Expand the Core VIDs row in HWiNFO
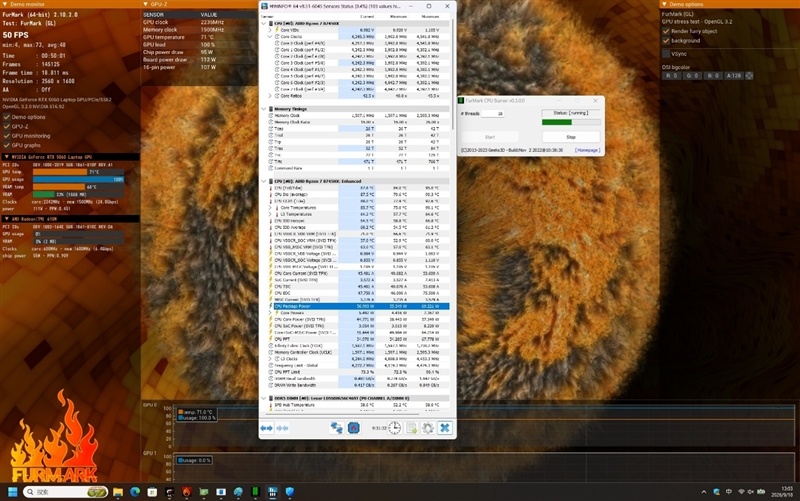Screen dimensions: 800x501 click(270, 30)
